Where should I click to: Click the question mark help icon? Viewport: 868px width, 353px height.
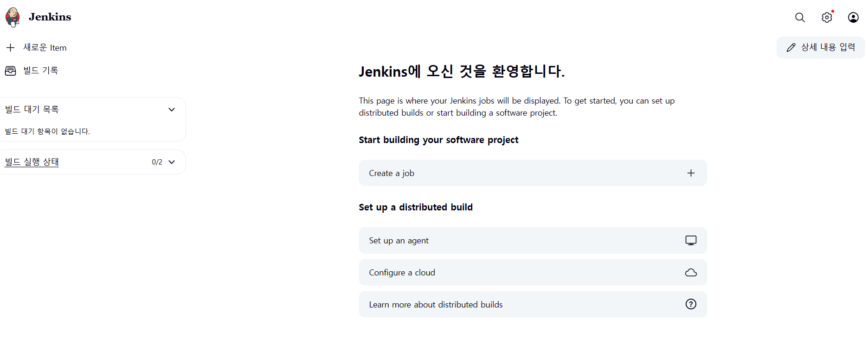point(691,304)
